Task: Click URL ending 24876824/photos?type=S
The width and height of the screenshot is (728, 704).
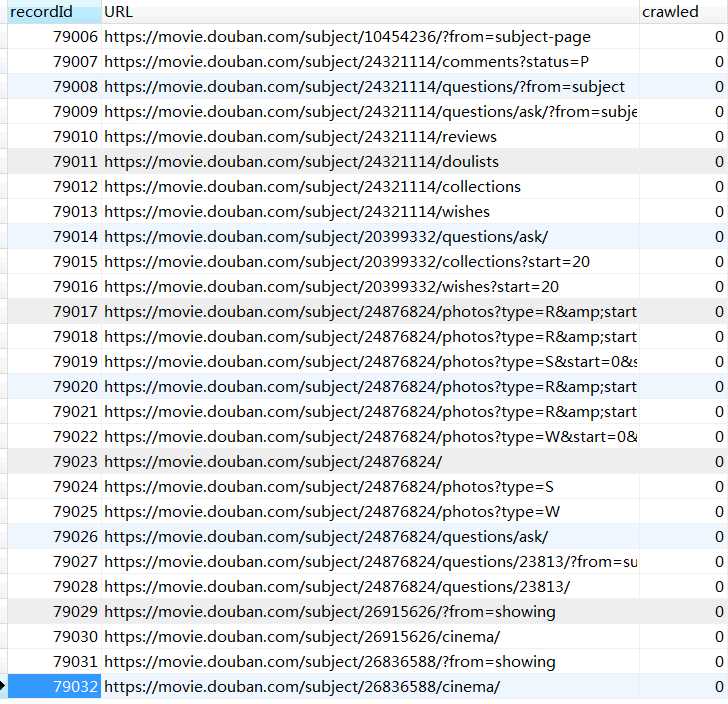Action: tap(329, 487)
